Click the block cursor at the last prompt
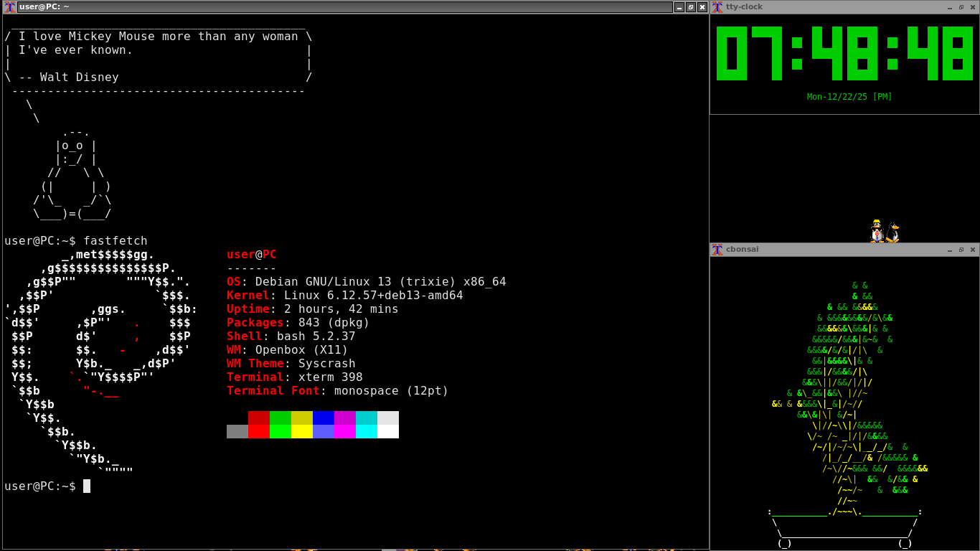Viewport: 980px width, 551px height. point(87,486)
